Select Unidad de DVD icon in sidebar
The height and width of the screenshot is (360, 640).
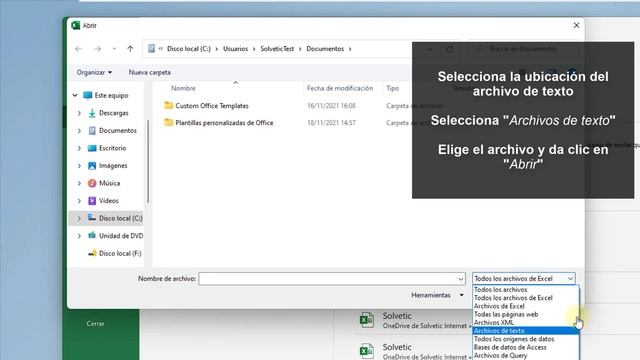coord(92,236)
